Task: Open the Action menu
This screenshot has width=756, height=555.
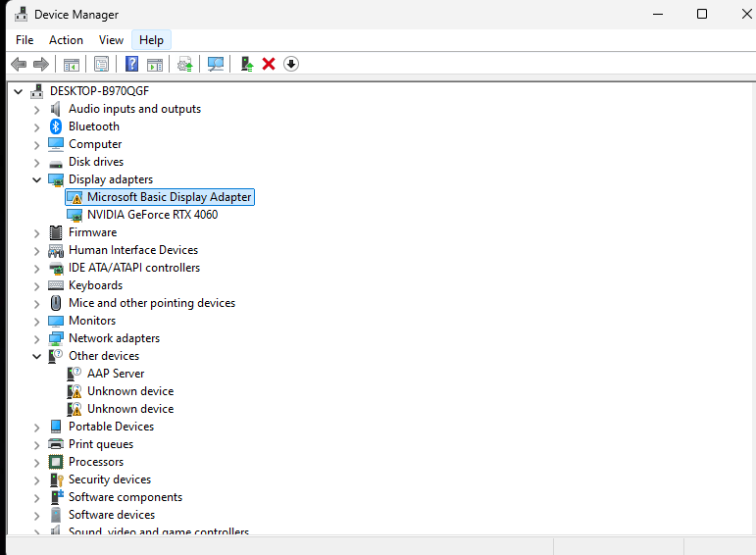Action: pyautogui.click(x=66, y=40)
